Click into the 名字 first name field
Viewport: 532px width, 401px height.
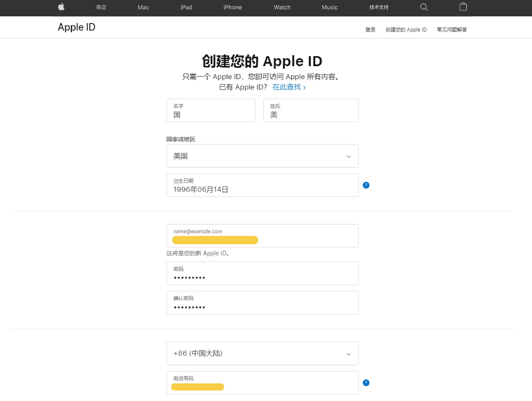tap(211, 110)
